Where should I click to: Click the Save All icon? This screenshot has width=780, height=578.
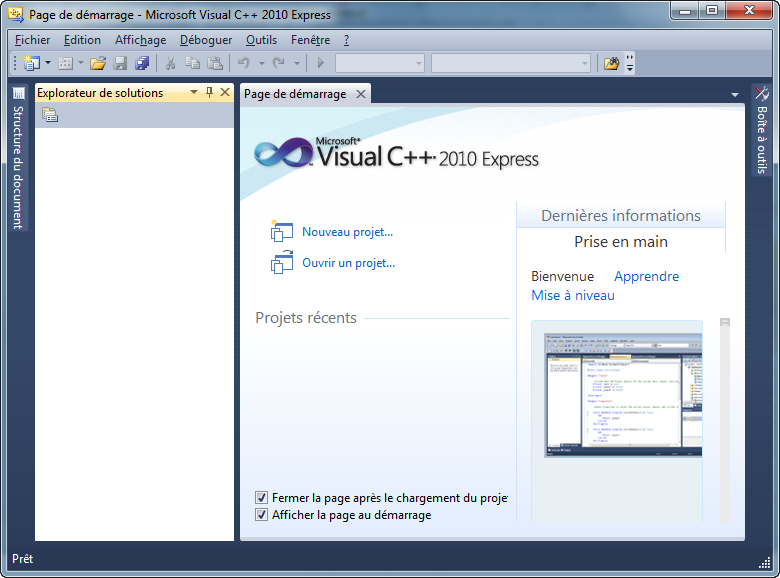click(142, 63)
